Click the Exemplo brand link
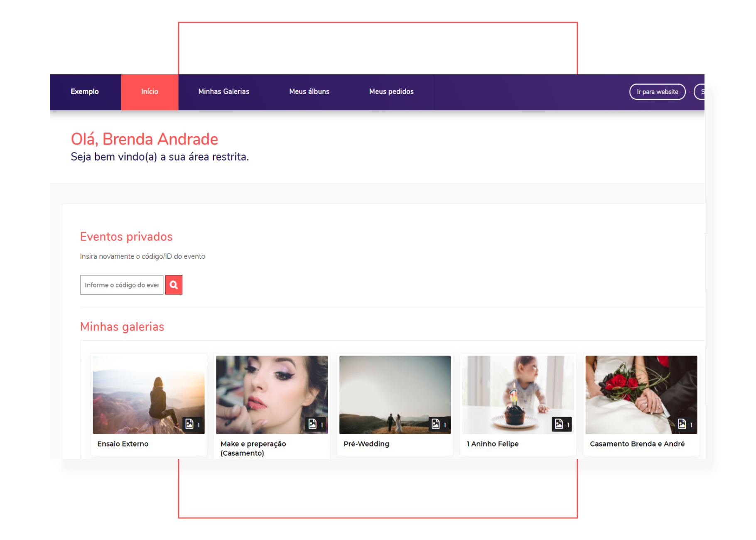Viewport: 756px width, 540px height. [x=85, y=92]
